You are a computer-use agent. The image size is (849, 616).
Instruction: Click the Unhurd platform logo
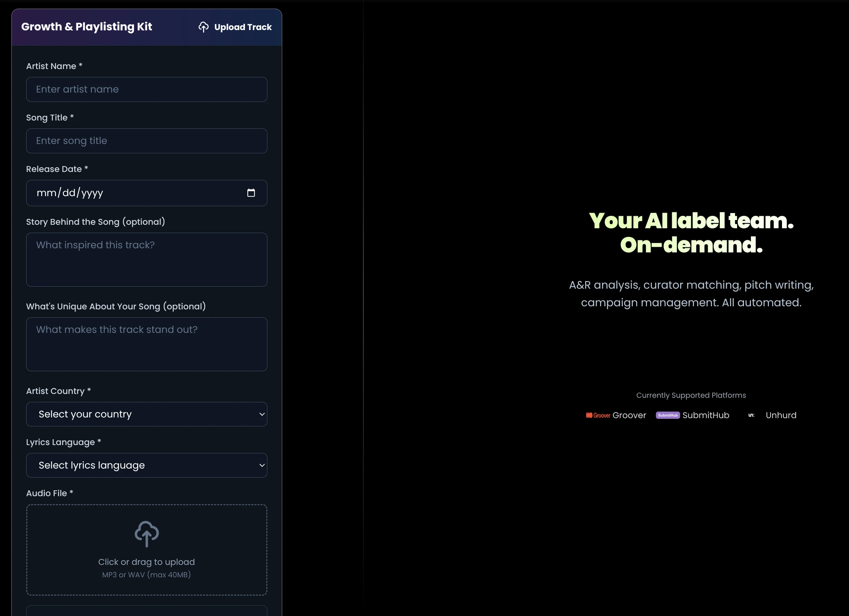pos(751,415)
